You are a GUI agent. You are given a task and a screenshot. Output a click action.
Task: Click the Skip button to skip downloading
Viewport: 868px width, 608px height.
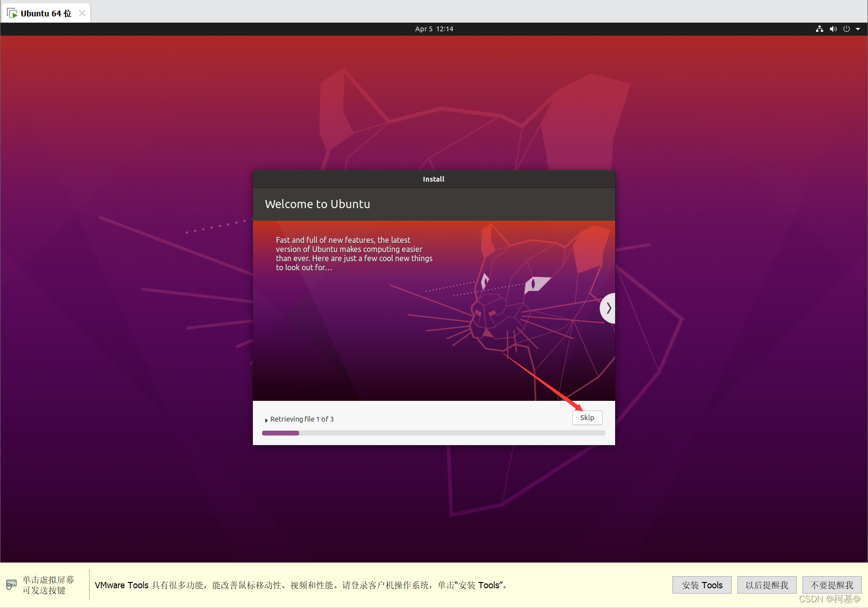[587, 418]
